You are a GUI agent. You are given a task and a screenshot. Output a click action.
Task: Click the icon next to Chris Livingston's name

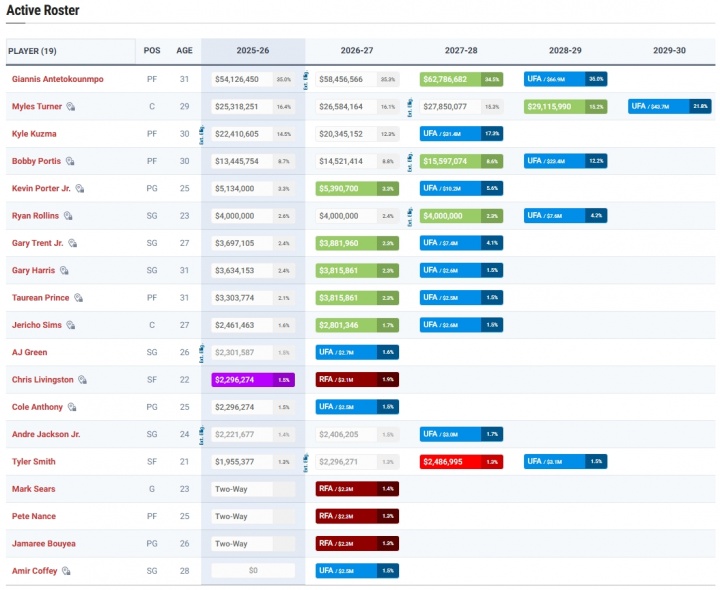tap(83, 380)
